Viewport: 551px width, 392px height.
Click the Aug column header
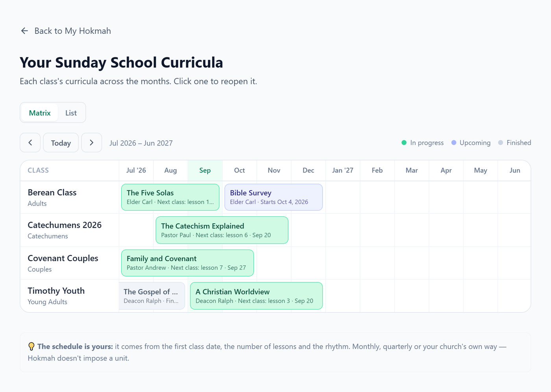[x=170, y=170]
